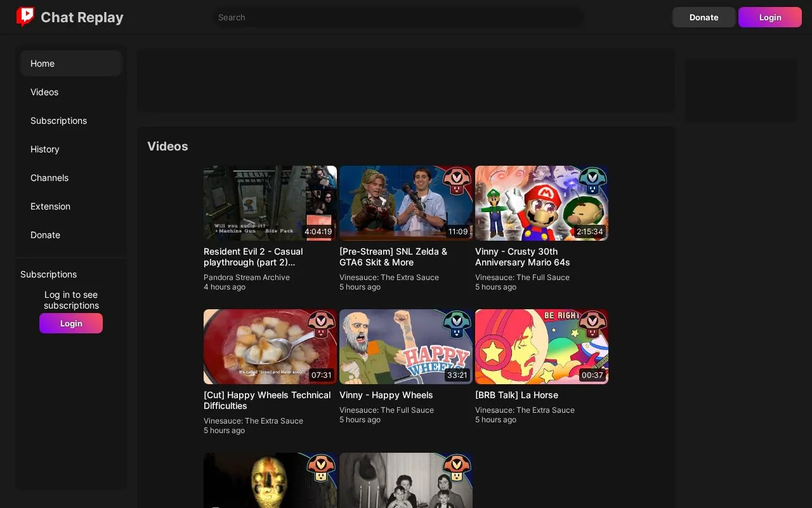Screen dimensions: 812x508
Task: Open the Resident Evil 2 video thumbnail
Action: pyautogui.click(x=270, y=203)
